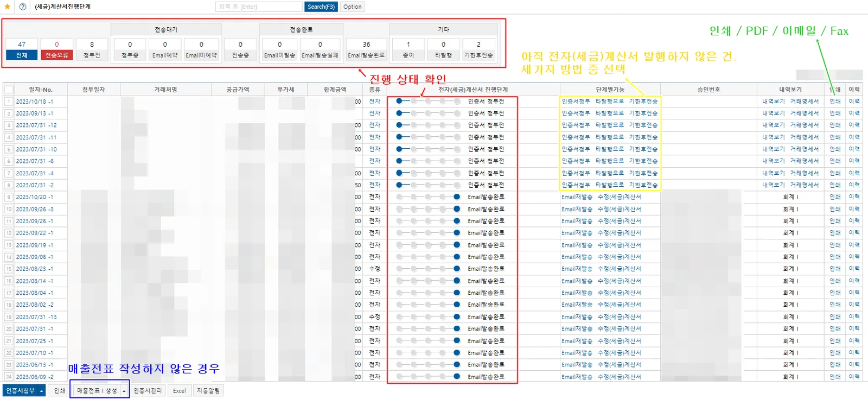Image resolution: width=868 pixels, height=399 pixels.
Task: Check the row 5 box for 2023/07/31 -10
Action: point(8,149)
